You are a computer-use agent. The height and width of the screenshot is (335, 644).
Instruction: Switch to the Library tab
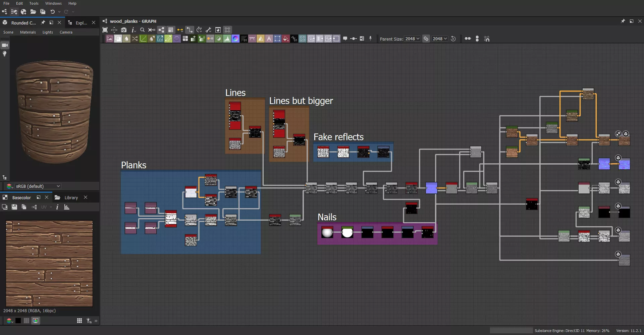point(71,198)
